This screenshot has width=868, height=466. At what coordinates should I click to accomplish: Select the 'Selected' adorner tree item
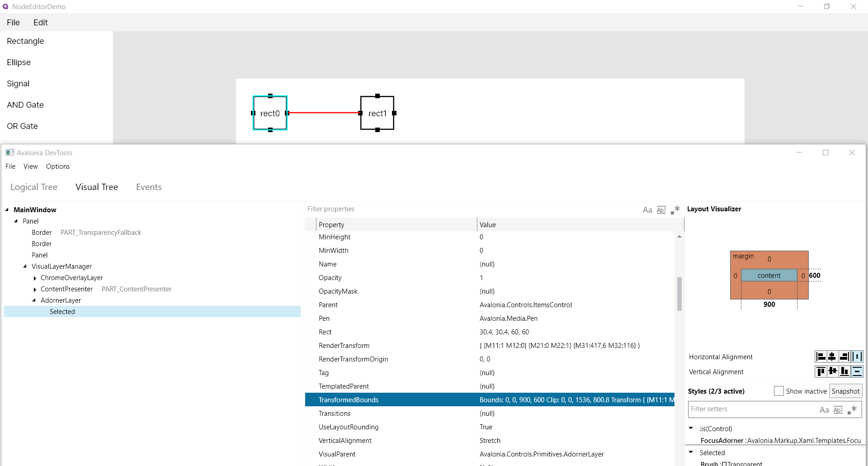152,311
